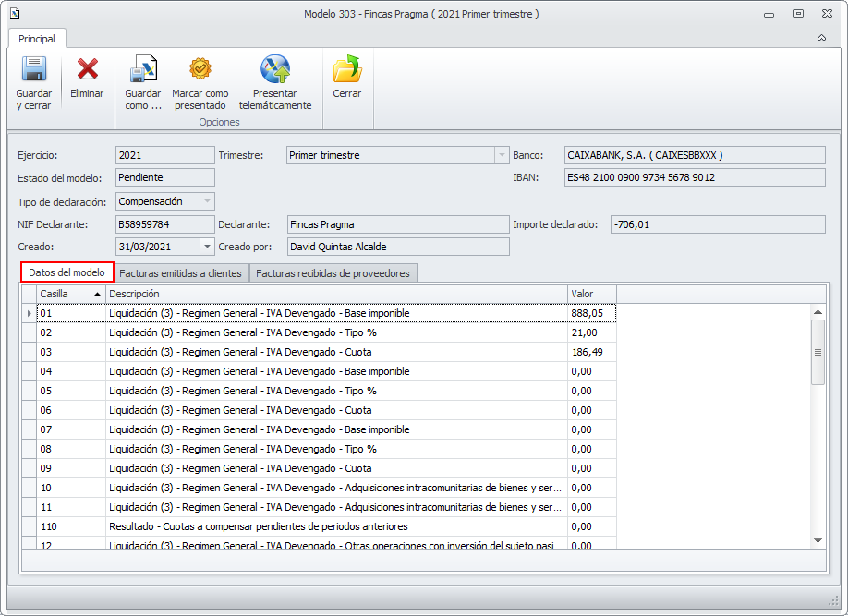Sort the grid by Casilla column header
Image resolution: width=848 pixels, height=616 pixels.
70,294
